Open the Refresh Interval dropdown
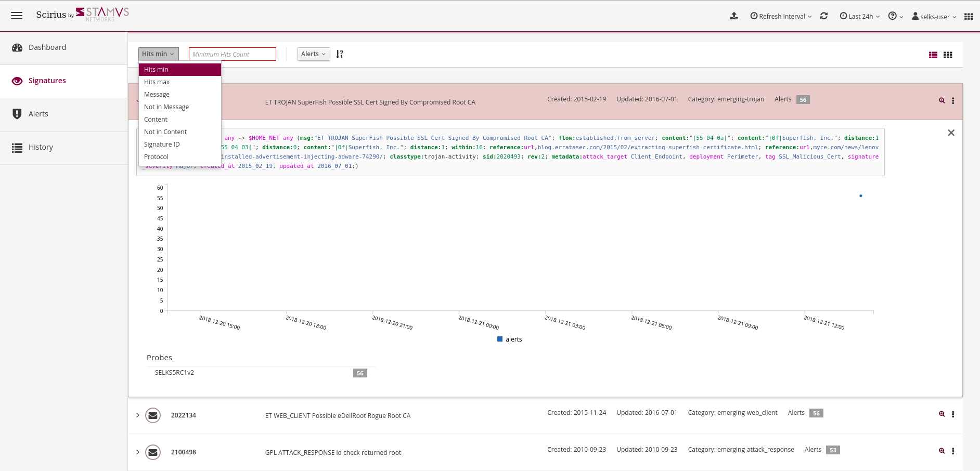Image resolution: width=980 pixels, height=471 pixels. click(x=781, y=16)
